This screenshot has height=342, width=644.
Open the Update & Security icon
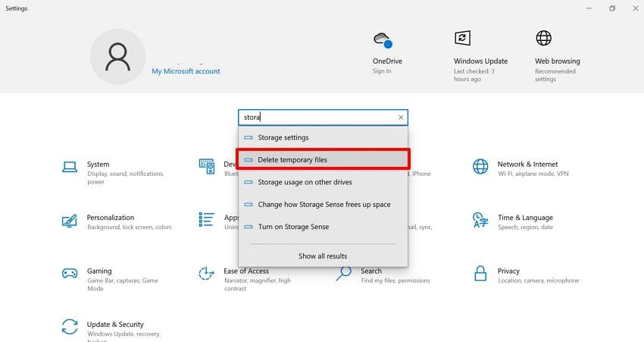pyautogui.click(x=70, y=327)
